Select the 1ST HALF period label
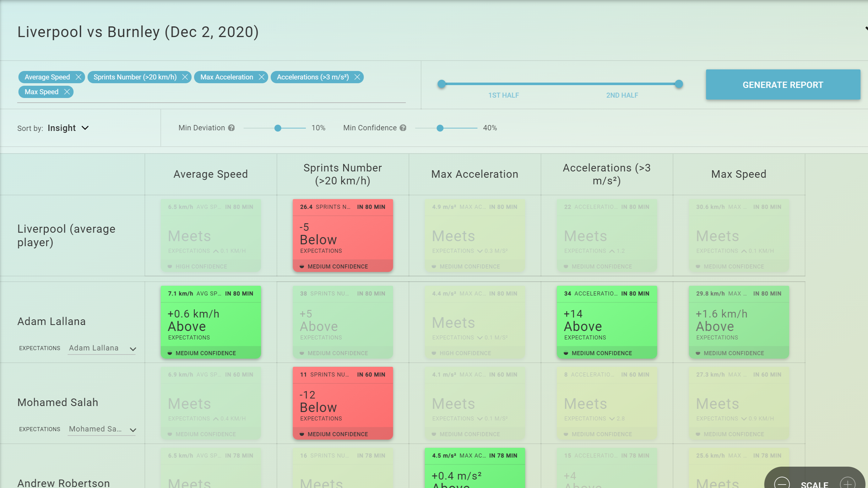 point(503,95)
